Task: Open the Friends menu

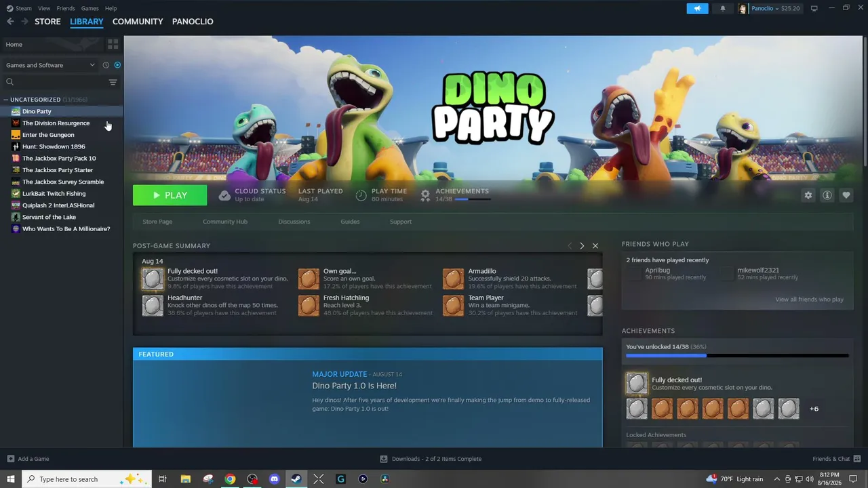Action: (x=66, y=8)
